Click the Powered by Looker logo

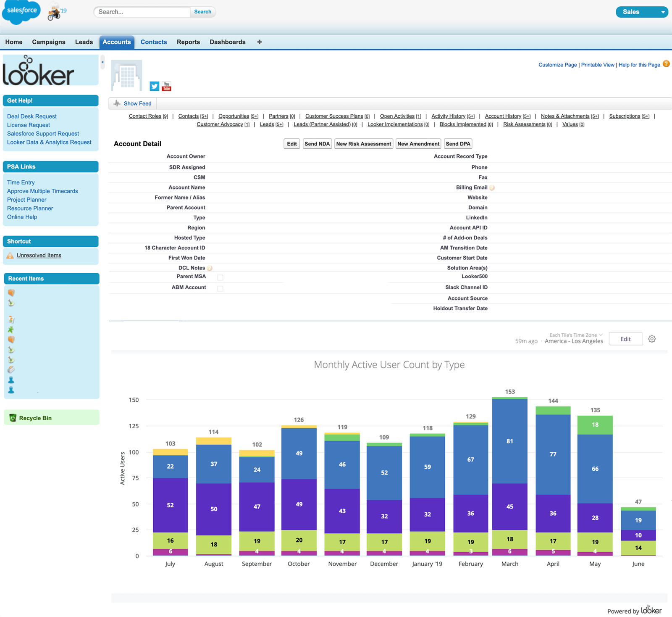tap(651, 610)
